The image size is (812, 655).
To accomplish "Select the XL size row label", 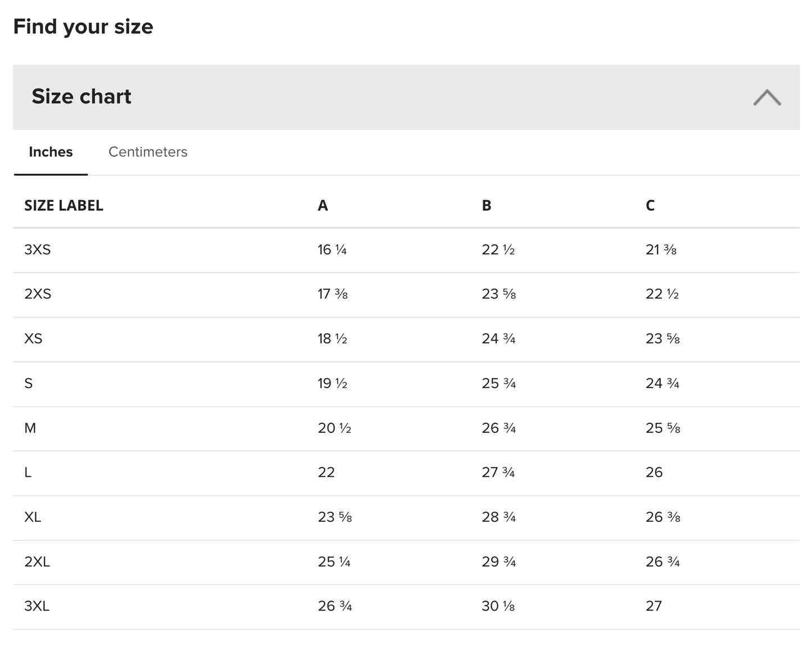I will coord(33,517).
